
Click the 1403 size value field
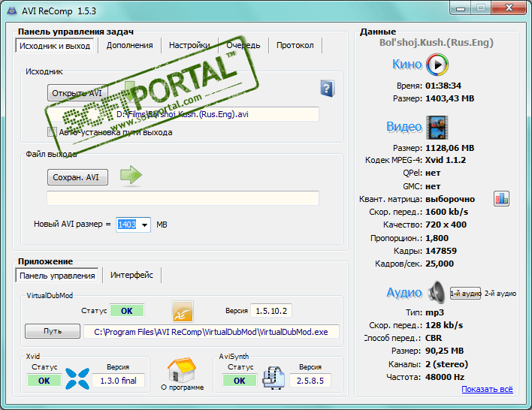click(x=128, y=225)
